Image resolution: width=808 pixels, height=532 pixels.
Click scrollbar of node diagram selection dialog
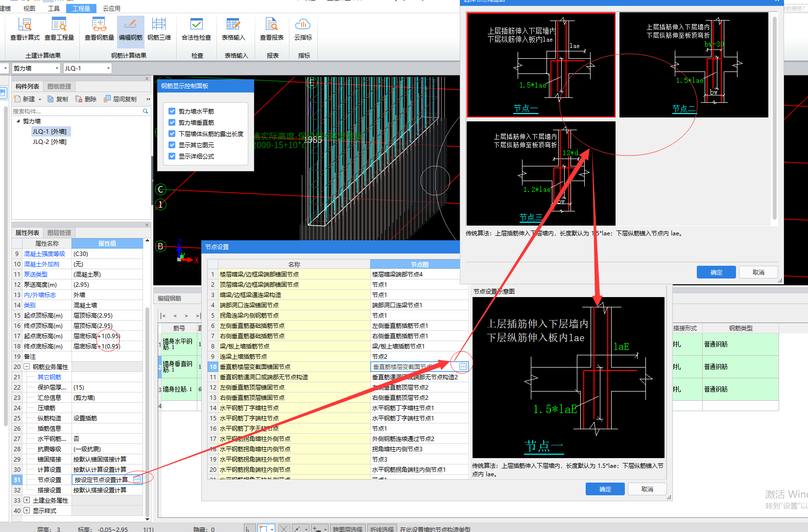775,117
